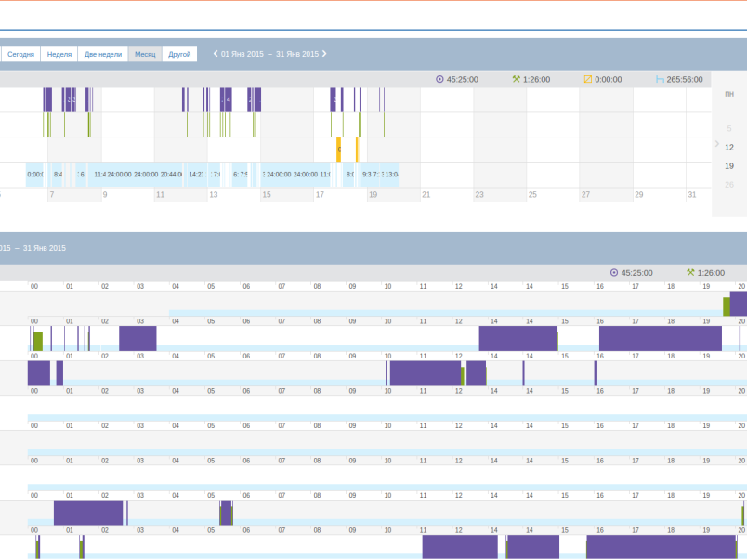Click the green tools icon beside 1:26:00 in top summary
Screen dimensions: 747x560
(x=516, y=79)
